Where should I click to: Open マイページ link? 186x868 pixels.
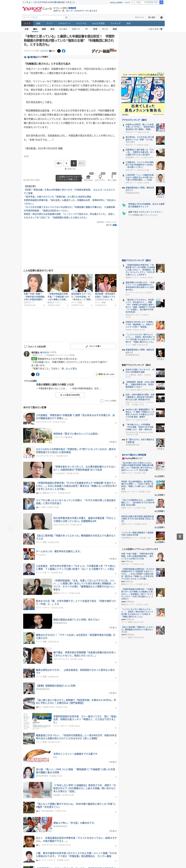[x=139, y=18]
